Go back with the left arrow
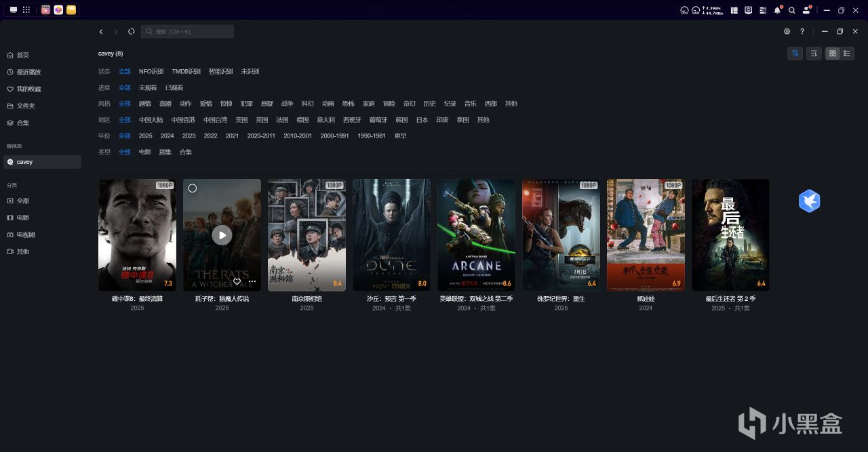 101,31
